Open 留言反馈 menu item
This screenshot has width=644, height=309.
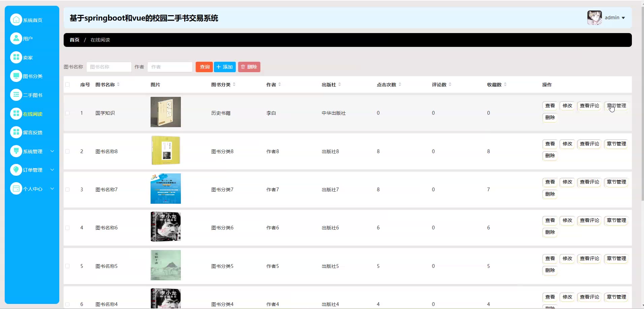[33, 133]
